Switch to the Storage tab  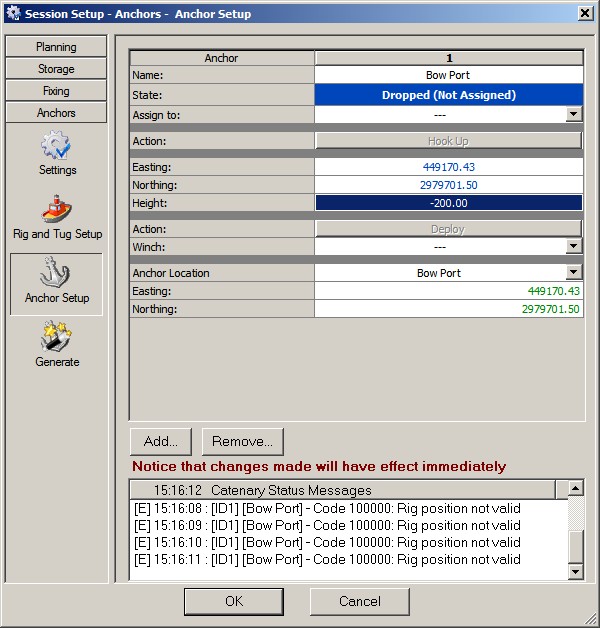point(56,69)
